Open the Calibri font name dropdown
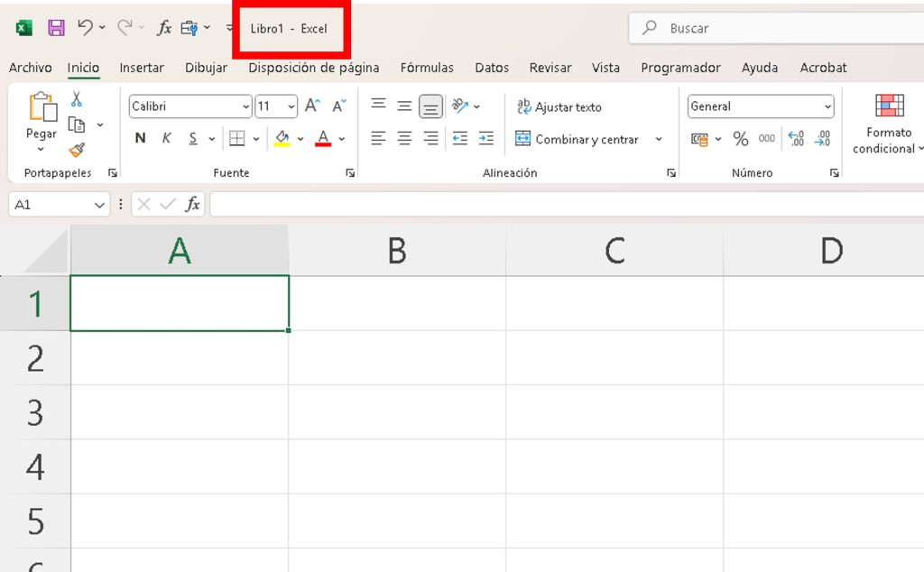Screen dimensions: 924x572 click(246, 106)
